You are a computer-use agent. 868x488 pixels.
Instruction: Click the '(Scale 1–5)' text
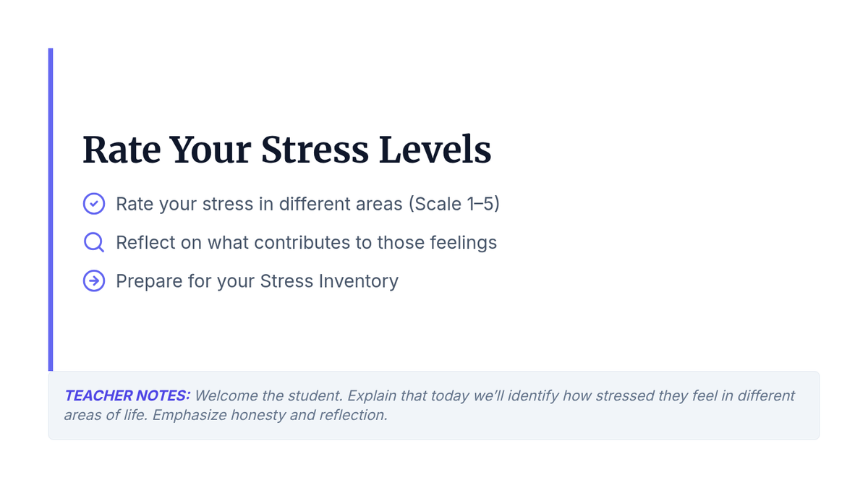[454, 204]
